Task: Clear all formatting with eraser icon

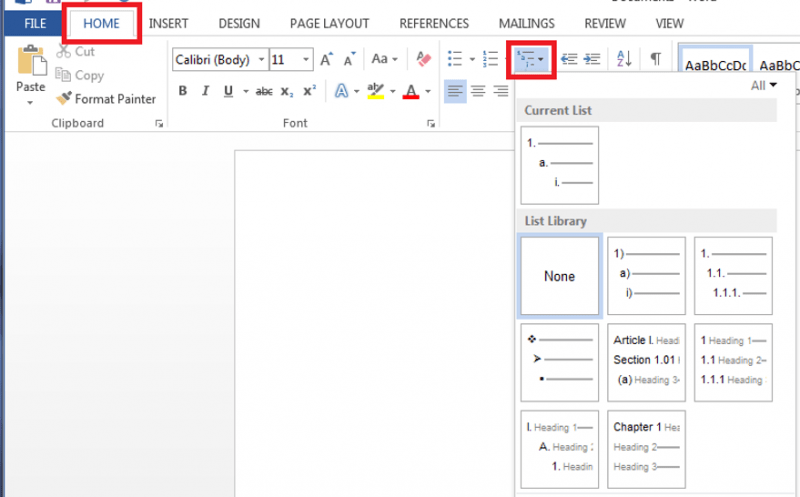Action: click(423, 59)
